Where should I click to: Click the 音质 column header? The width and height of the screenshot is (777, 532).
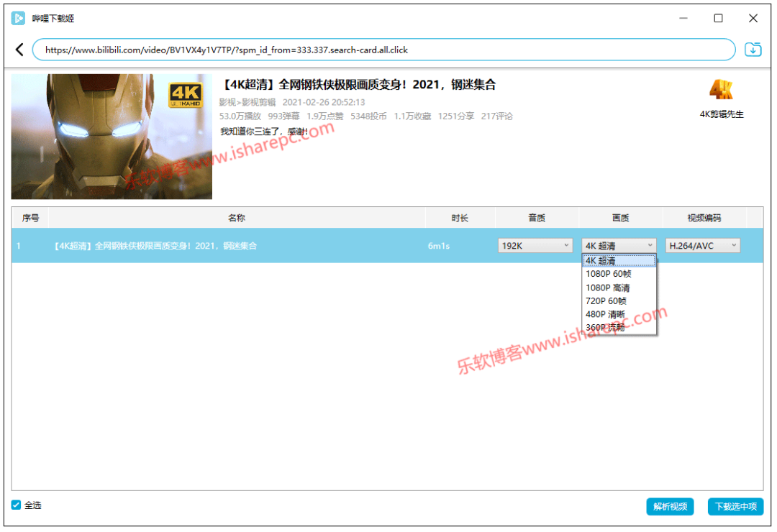(x=537, y=218)
